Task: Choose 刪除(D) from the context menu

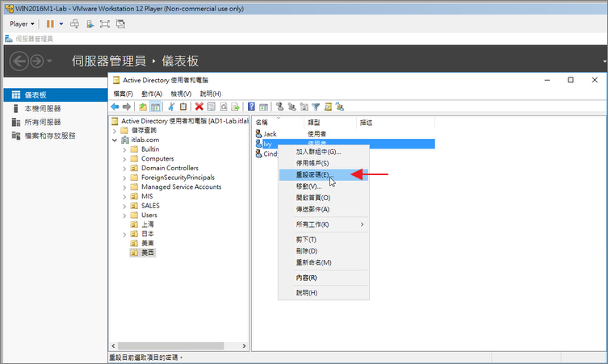Action: point(324,251)
